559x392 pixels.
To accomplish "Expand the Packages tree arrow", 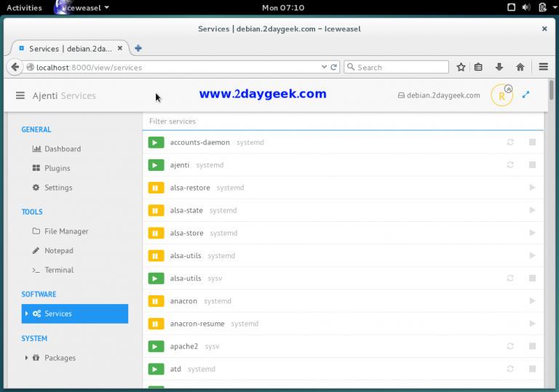I will (x=26, y=358).
